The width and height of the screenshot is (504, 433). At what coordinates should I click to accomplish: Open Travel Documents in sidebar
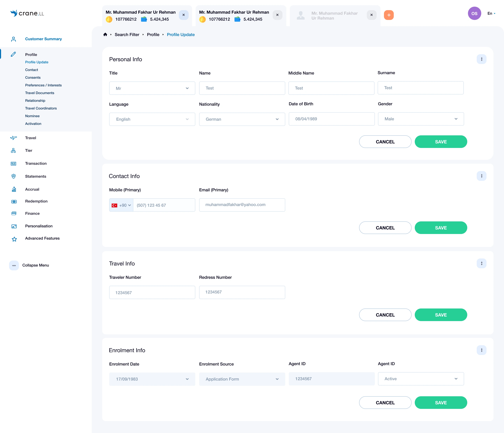click(40, 93)
